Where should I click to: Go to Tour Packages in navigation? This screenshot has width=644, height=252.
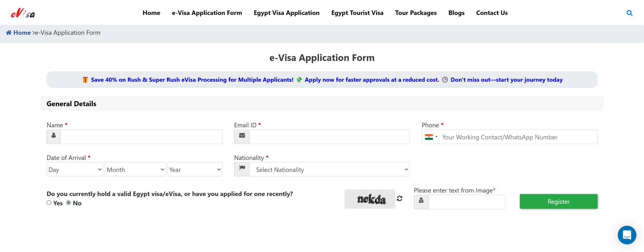click(x=416, y=13)
